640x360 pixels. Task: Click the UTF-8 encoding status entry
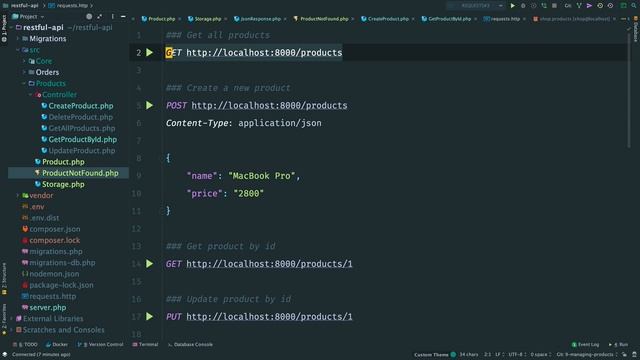pos(516,355)
